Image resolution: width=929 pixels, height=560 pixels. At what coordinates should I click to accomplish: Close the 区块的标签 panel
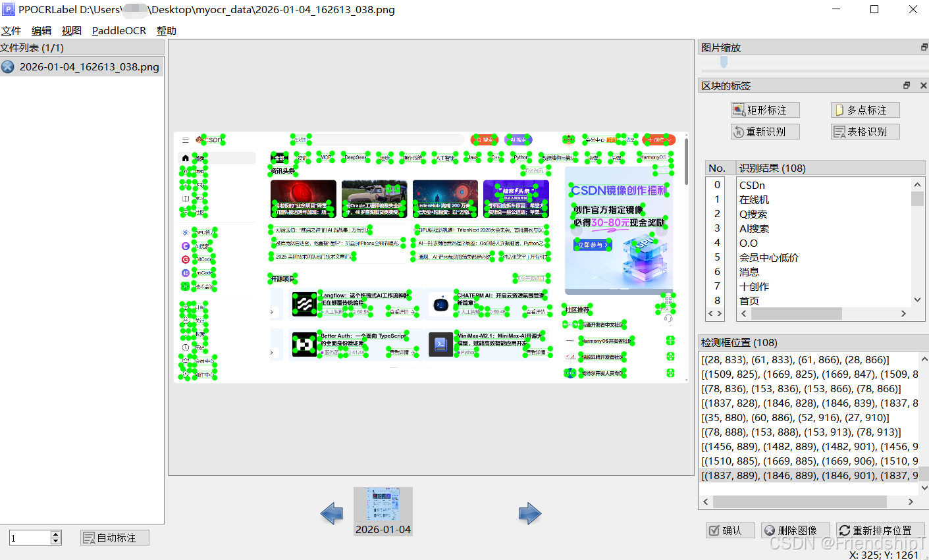pyautogui.click(x=923, y=86)
